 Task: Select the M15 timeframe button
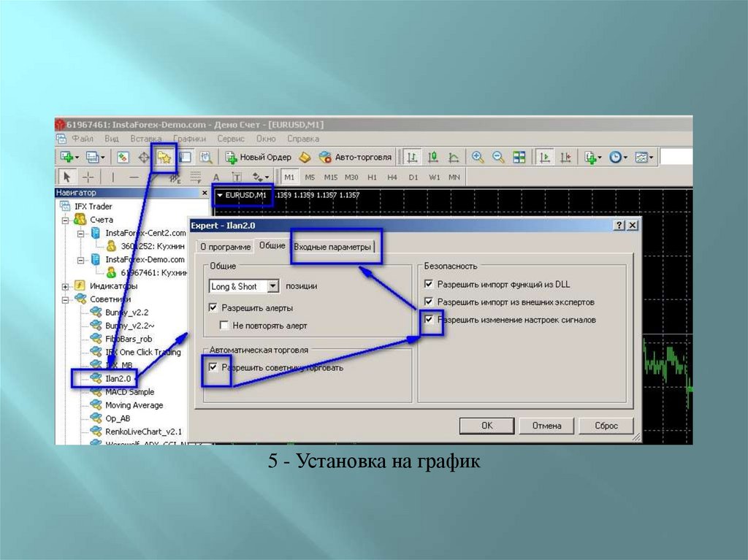(x=331, y=177)
